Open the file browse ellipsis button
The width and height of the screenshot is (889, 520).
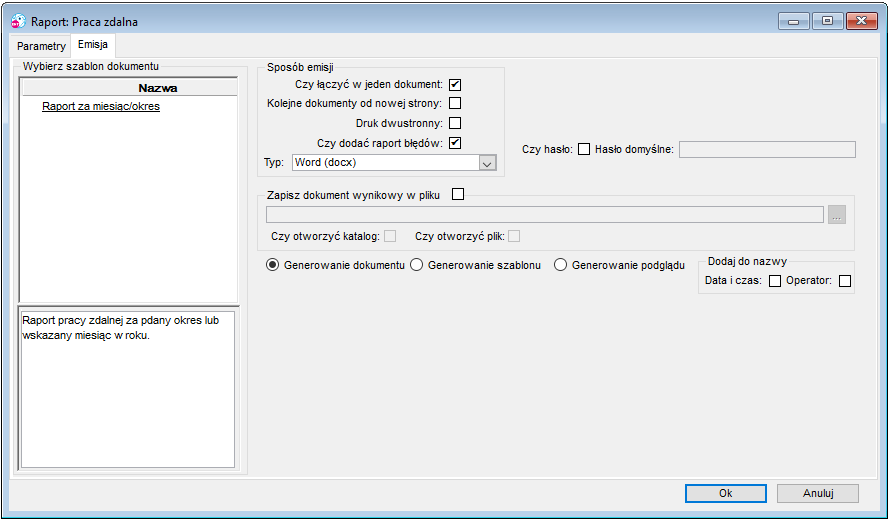837,215
